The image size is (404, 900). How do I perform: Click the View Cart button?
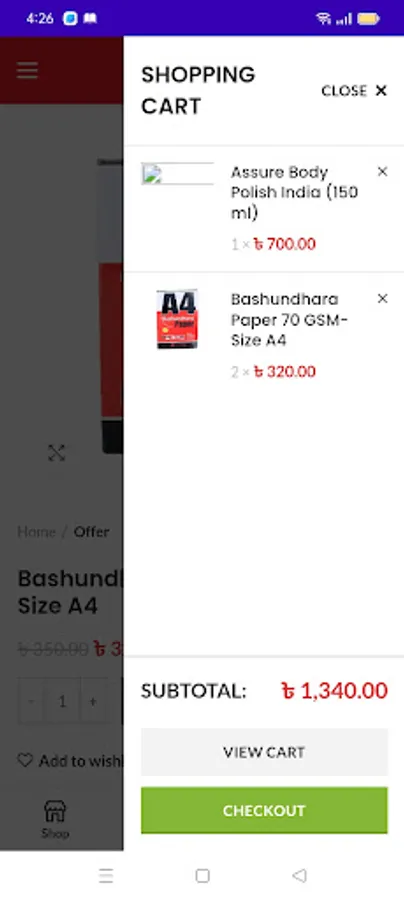pyautogui.click(x=264, y=752)
